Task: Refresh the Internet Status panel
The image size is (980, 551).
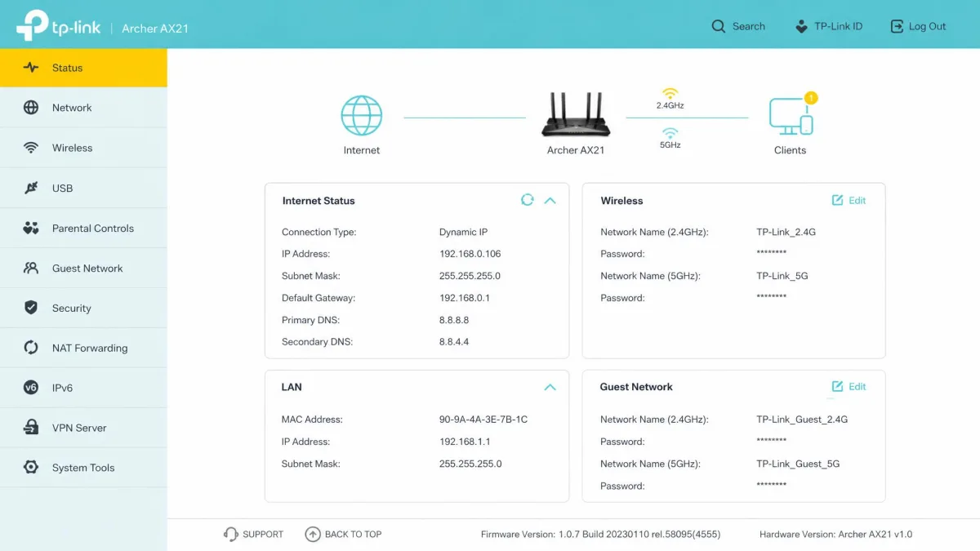Action: [x=528, y=200]
